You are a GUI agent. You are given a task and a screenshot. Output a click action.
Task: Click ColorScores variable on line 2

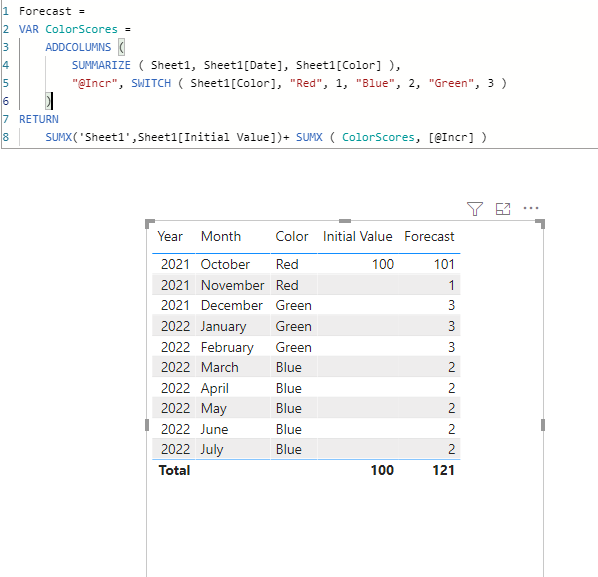[81, 29]
